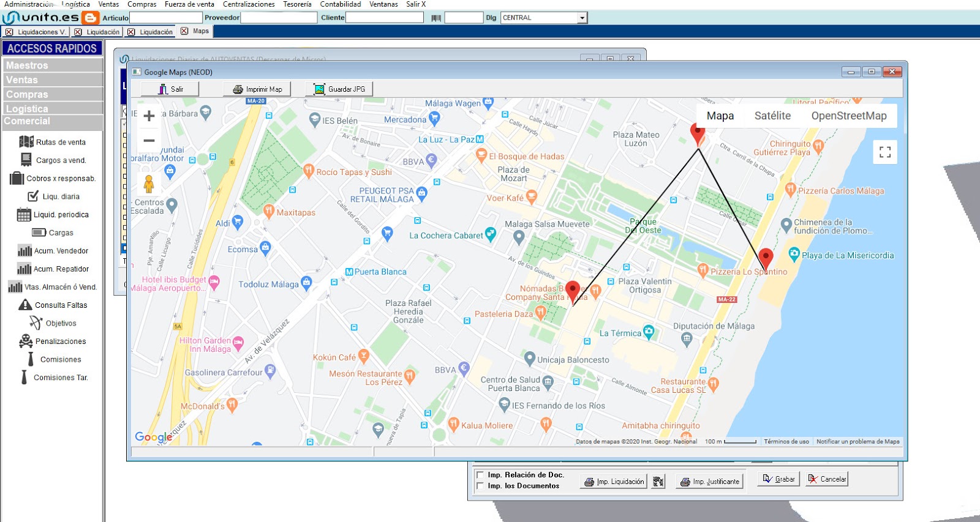Switch to Maps tab
980x522 pixels.
[x=195, y=31]
